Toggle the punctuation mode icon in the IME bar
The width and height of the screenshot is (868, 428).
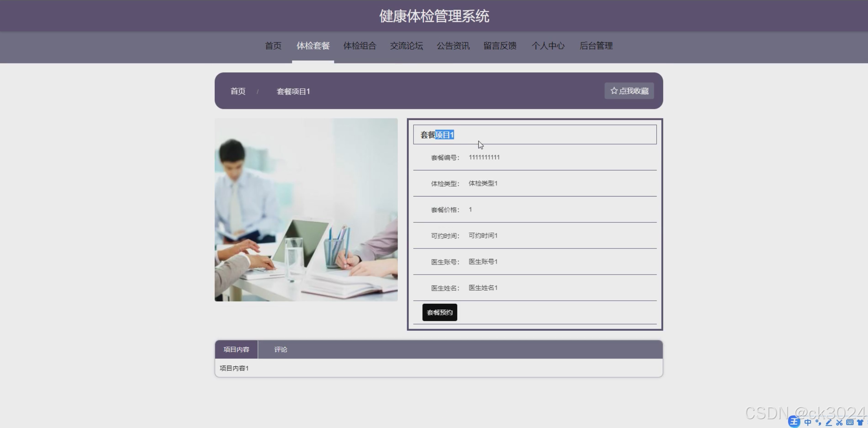(818, 422)
